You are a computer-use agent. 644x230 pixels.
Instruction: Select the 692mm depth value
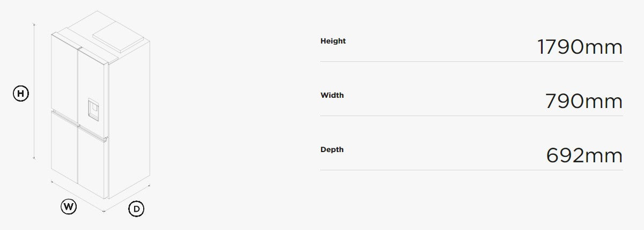[x=584, y=156]
